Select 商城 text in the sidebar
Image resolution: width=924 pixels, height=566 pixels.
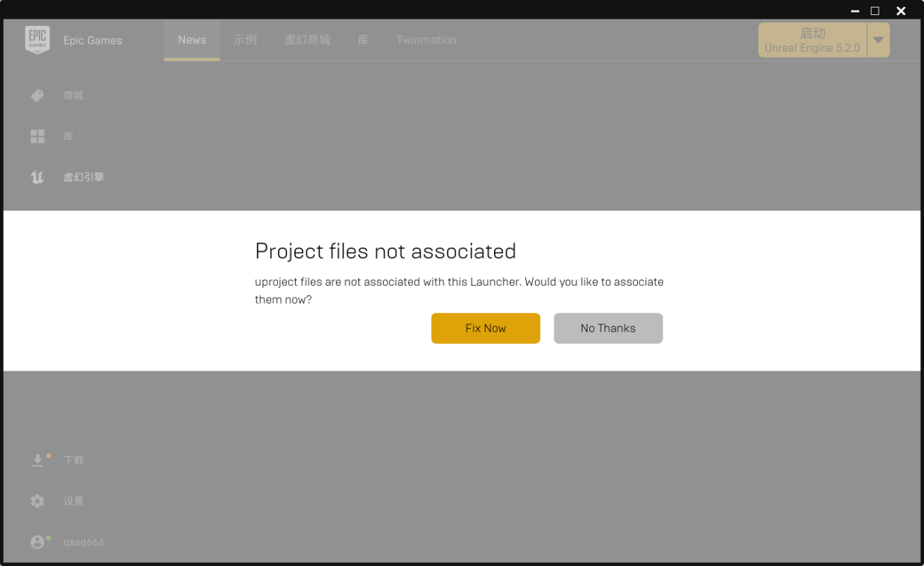pos(73,95)
